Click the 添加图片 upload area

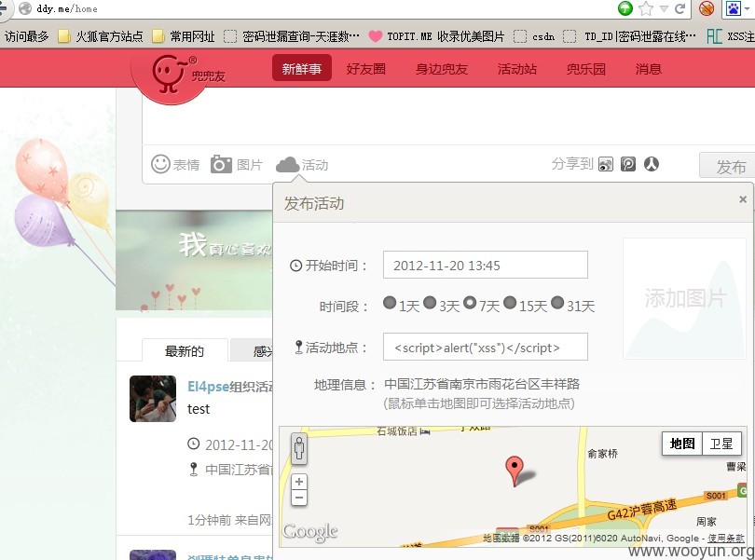pyautogui.click(x=684, y=298)
